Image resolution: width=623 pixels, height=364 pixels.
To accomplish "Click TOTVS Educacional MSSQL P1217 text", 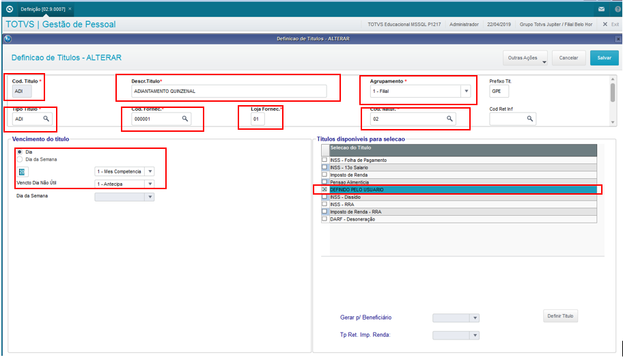I will tap(404, 24).
